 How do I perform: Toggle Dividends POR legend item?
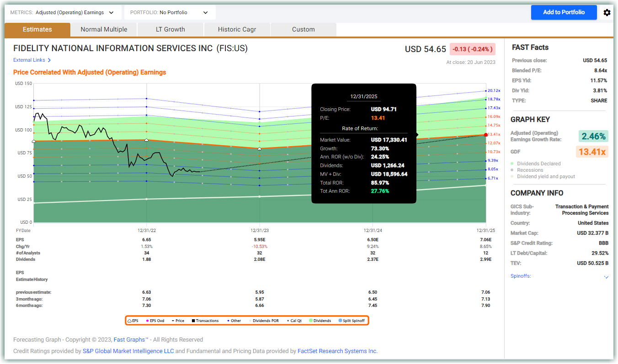(263, 321)
